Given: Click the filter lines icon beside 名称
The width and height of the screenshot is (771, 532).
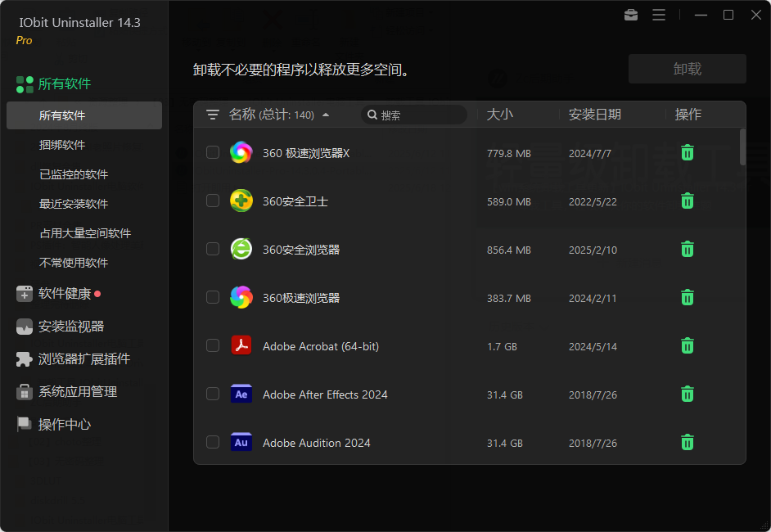Looking at the screenshot, I should (x=213, y=115).
